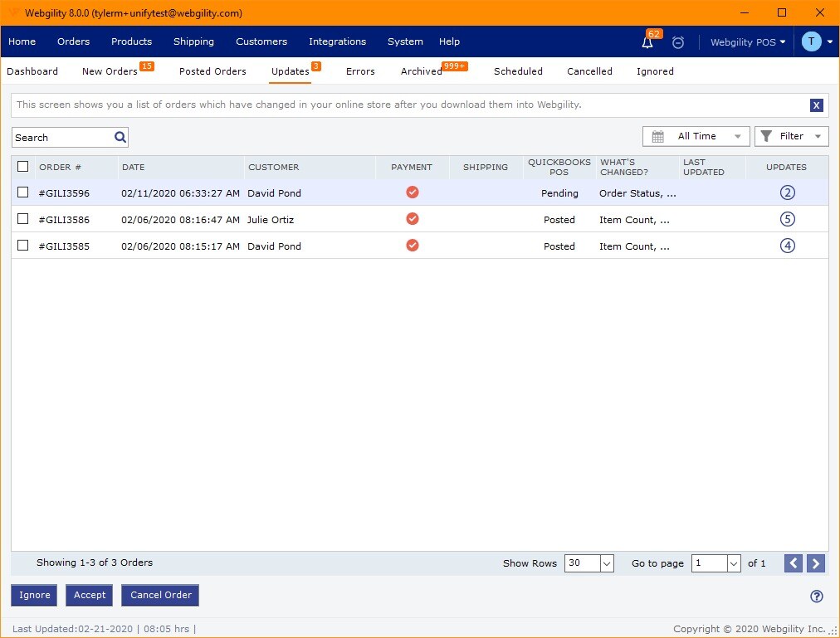Sort by QUICKBOOKS POS column header
Viewport: 840px width, 638px height.
[559, 167]
